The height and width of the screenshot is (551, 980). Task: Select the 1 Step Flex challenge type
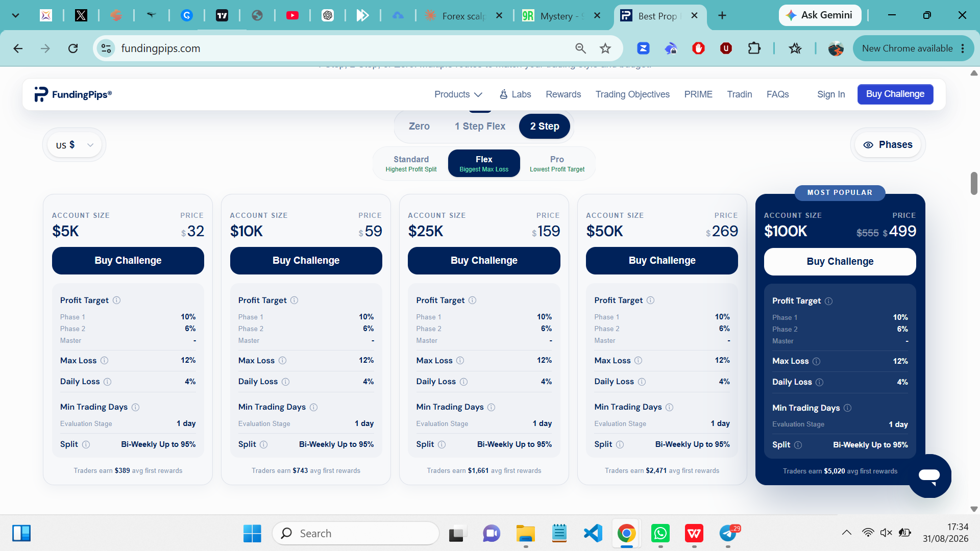[480, 126]
